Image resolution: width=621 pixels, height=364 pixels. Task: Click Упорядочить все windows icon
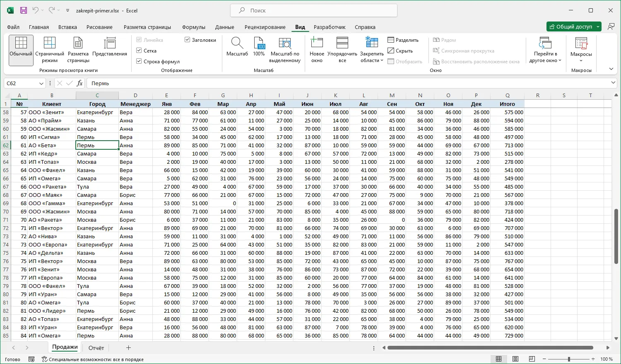tap(342, 50)
